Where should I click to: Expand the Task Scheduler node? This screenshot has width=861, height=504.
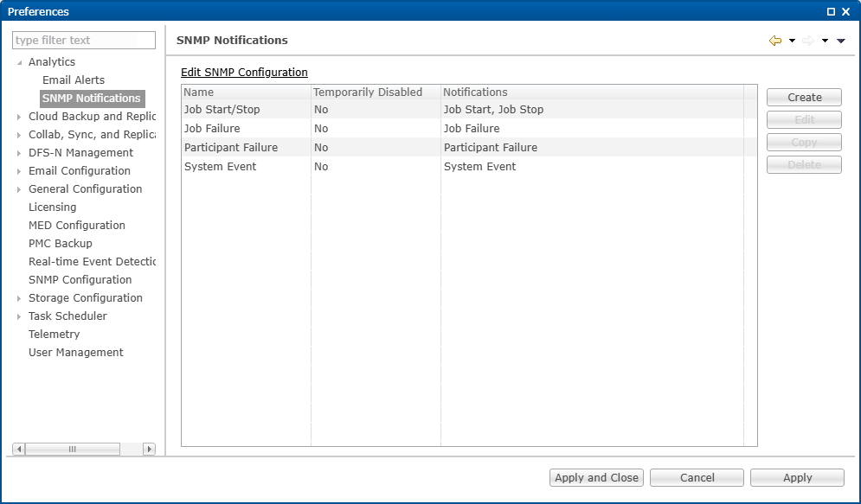coord(19,316)
